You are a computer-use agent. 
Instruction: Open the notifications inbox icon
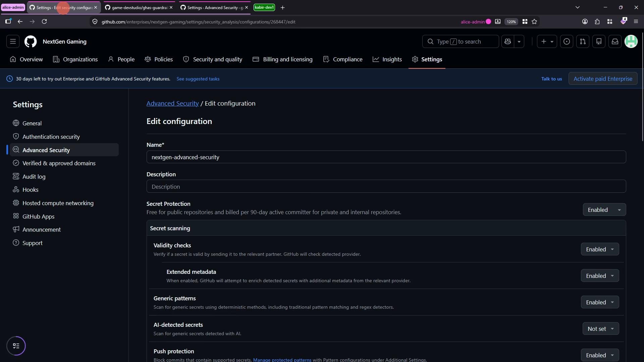(x=615, y=42)
